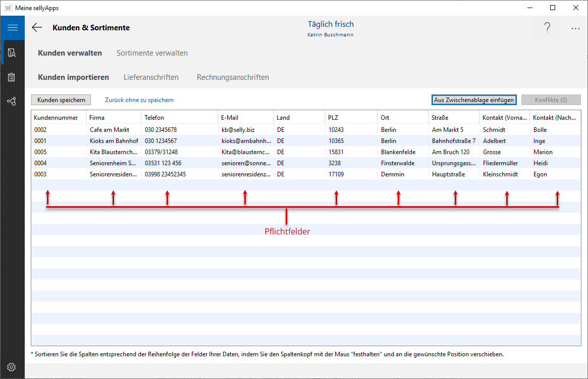Viewport: 588px width, 379px height.
Task: Click the E-Mail column header
Action: point(230,118)
